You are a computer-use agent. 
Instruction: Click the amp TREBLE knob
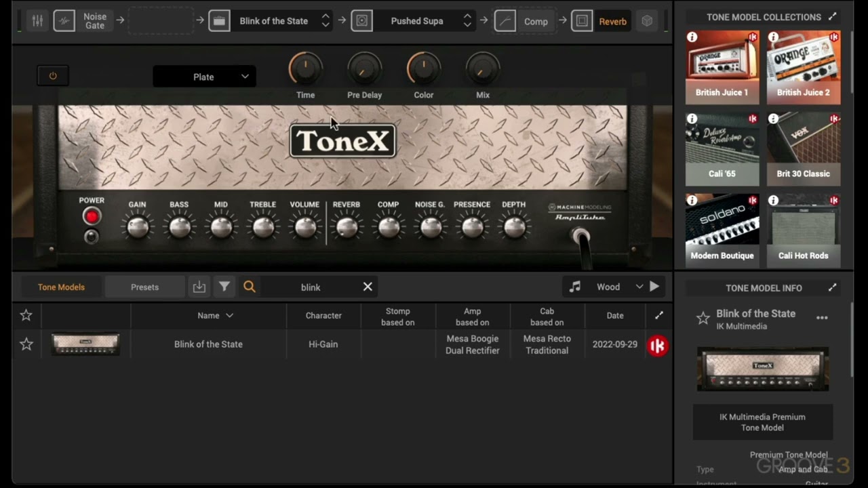[263, 227]
